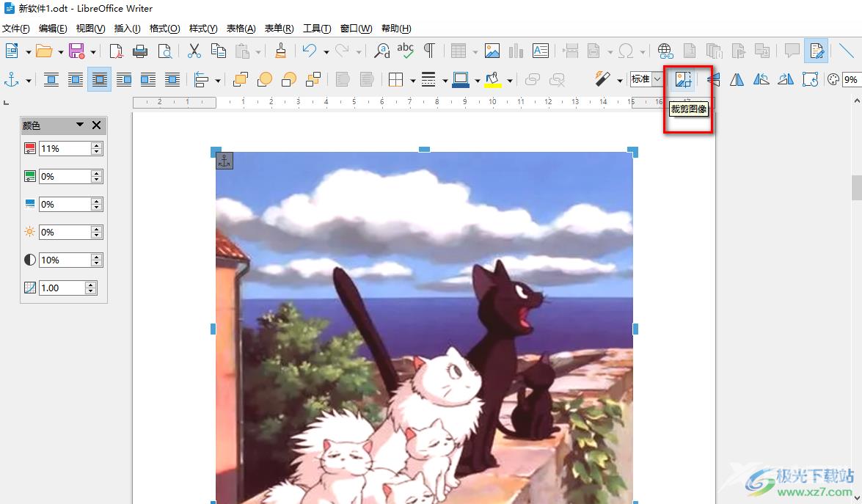
Task: Open a file with the folder icon
Action: tap(44, 51)
